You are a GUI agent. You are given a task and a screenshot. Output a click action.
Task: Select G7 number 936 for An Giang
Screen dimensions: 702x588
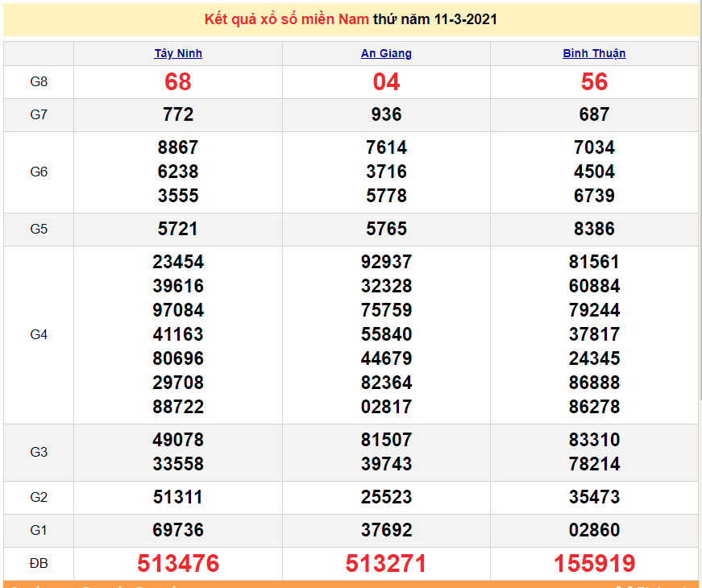coord(386,115)
